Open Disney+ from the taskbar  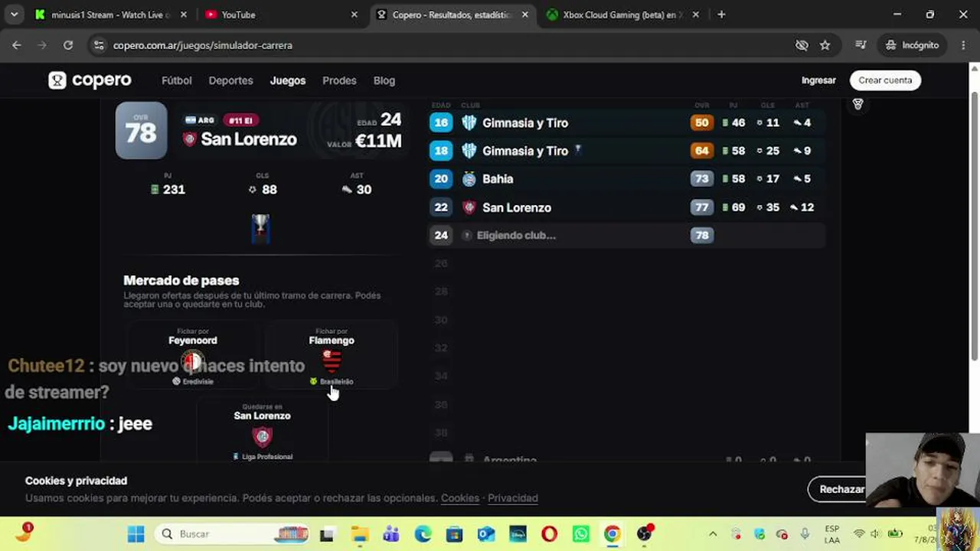518,534
